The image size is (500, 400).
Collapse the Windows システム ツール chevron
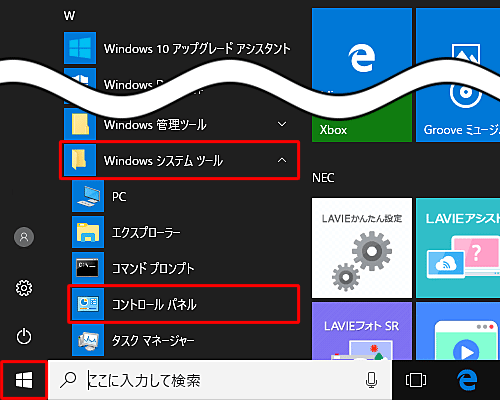click(x=282, y=160)
